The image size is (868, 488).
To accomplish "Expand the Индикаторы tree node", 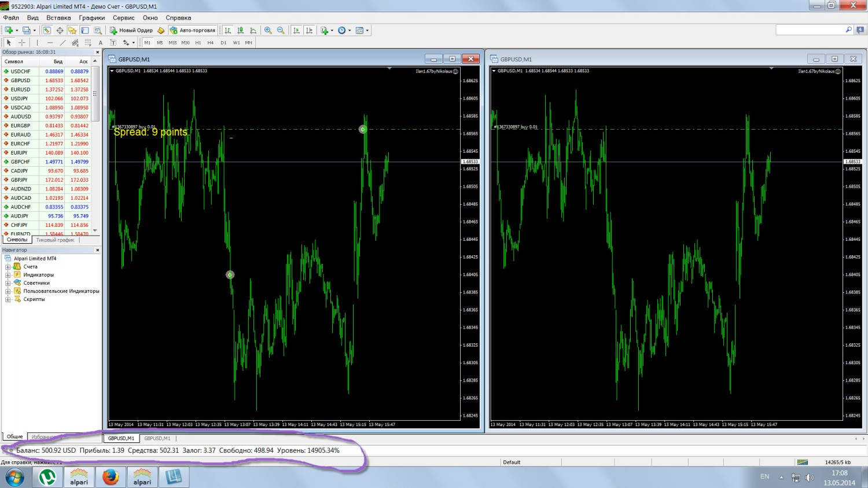I will [8, 275].
